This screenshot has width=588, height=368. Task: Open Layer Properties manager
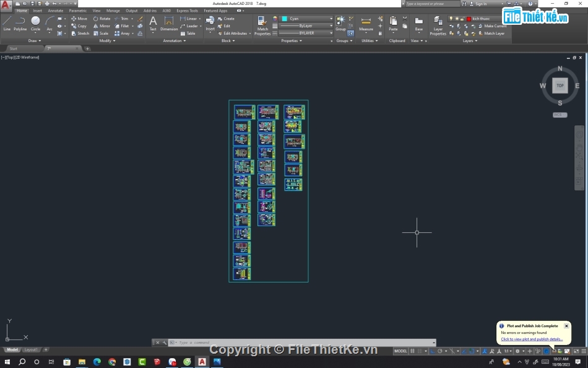coord(438,25)
